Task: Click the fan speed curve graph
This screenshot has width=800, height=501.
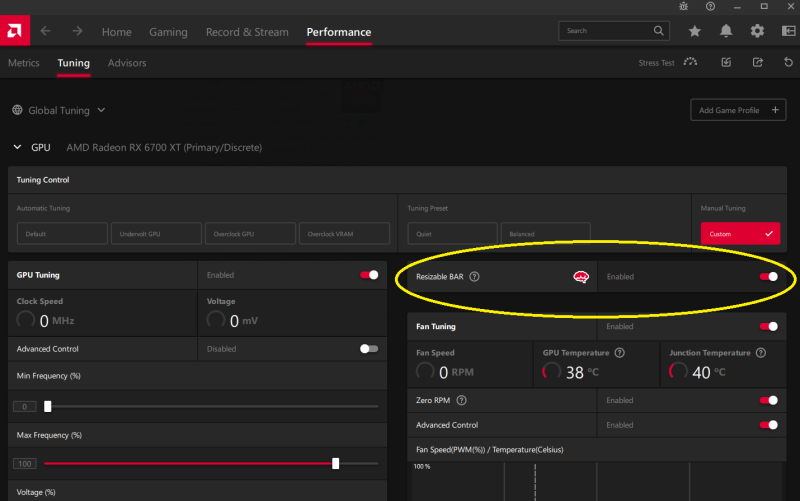Action: pyautogui.click(x=597, y=482)
